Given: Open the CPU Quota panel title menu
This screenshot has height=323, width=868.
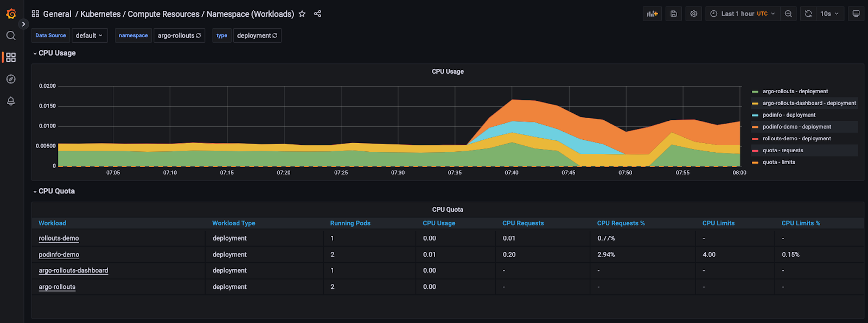Looking at the screenshot, I should click(x=448, y=210).
